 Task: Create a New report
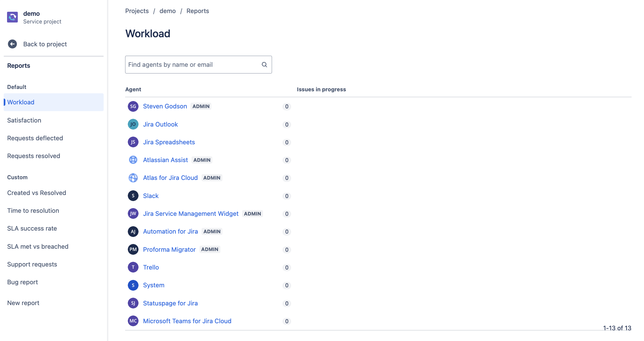click(x=23, y=303)
